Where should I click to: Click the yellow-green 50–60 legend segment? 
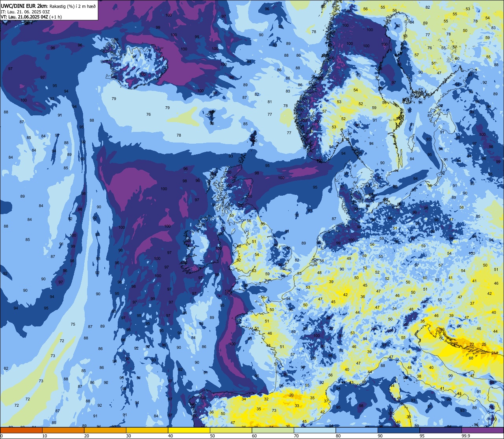coord(231,430)
